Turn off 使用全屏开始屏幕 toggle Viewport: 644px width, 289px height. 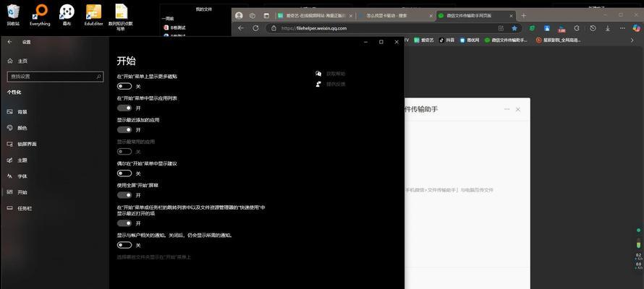[x=124, y=195]
